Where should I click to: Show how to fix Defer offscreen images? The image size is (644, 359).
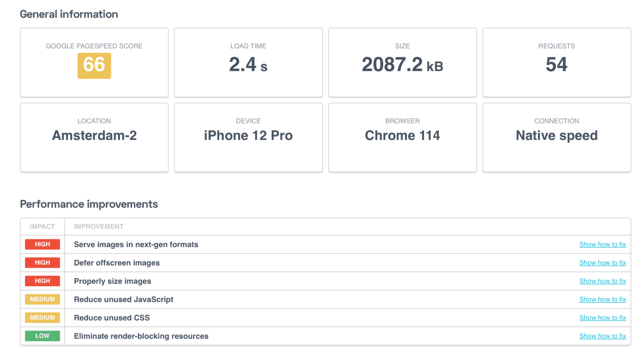(x=602, y=263)
